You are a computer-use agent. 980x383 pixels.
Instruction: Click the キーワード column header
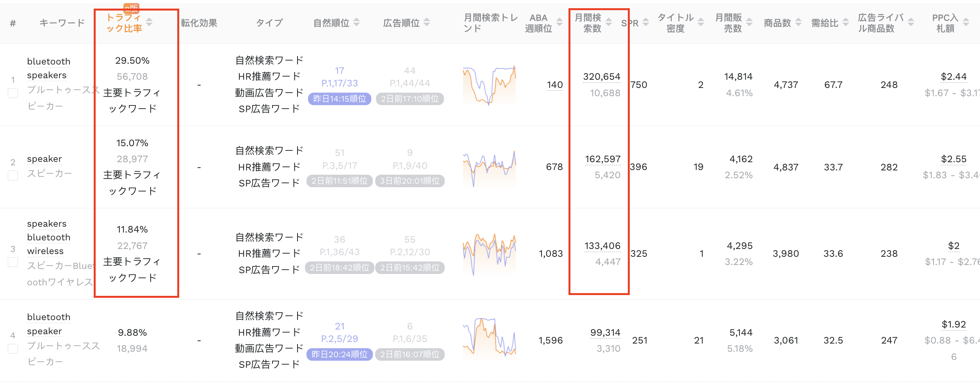(x=62, y=23)
